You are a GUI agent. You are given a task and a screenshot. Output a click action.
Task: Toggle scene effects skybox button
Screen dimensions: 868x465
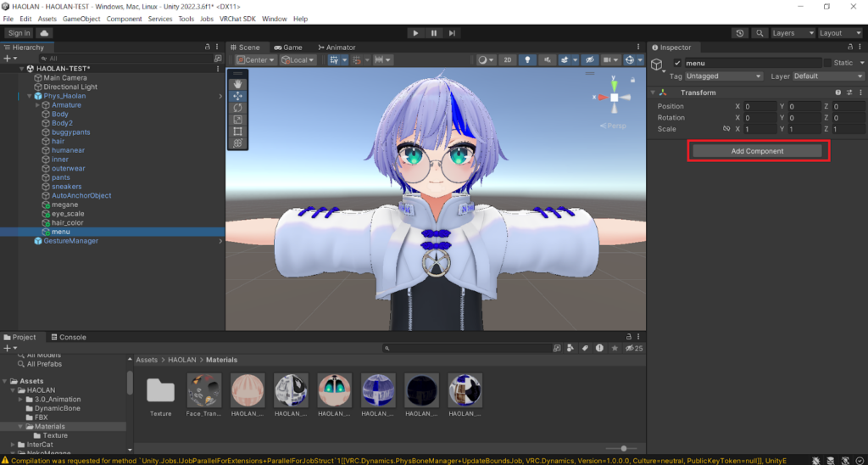pos(565,60)
